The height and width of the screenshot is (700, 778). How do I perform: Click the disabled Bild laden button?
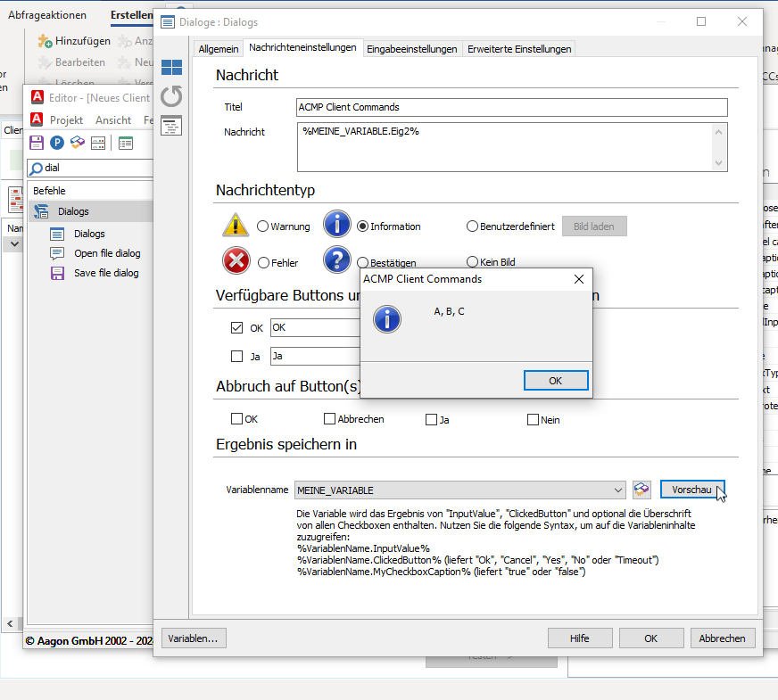point(594,226)
